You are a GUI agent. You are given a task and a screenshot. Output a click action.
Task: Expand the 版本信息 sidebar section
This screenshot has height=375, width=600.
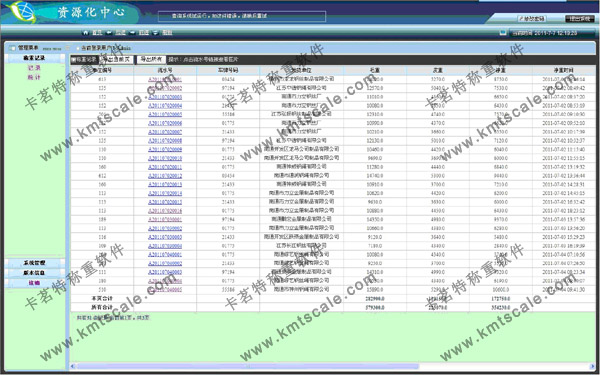click(34, 273)
